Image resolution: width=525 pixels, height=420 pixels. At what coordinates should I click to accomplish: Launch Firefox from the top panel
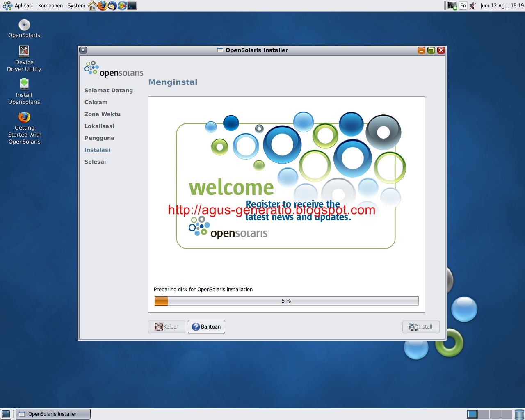point(103,6)
